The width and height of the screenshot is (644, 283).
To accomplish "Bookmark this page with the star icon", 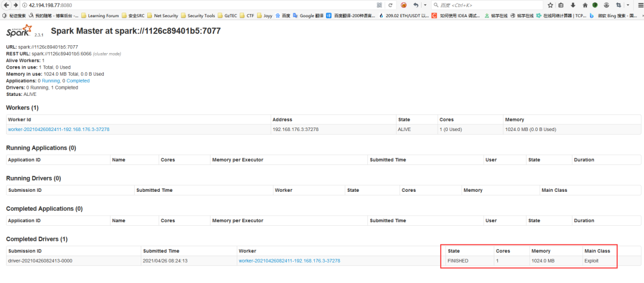I will click(x=550, y=5).
